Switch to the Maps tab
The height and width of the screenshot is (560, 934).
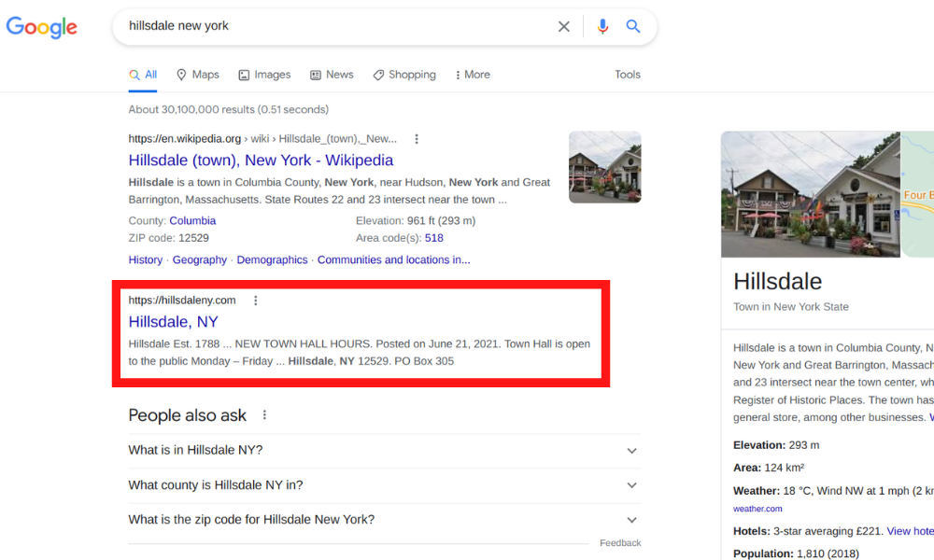click(x=198, y=75)
